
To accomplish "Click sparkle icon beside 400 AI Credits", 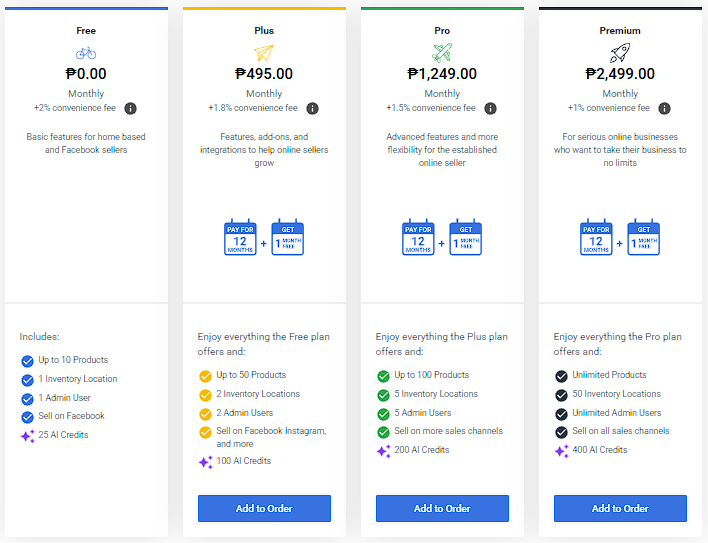I will tap(561, 450).
